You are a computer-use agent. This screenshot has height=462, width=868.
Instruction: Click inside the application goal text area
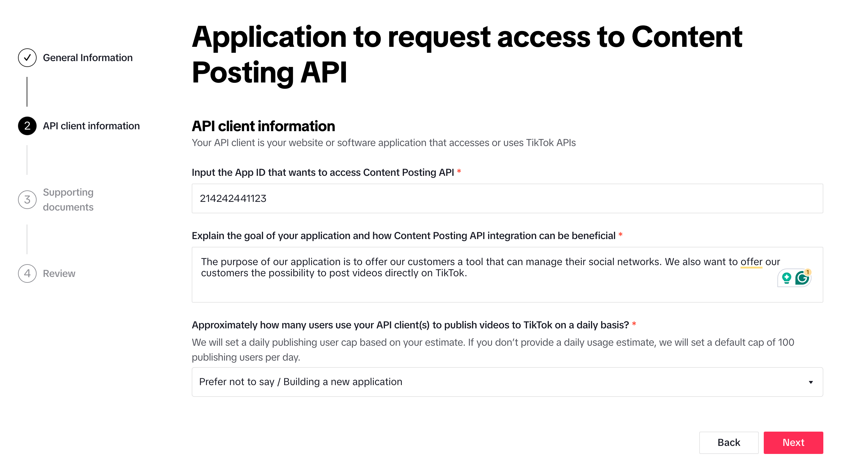[x=508, y=276]
